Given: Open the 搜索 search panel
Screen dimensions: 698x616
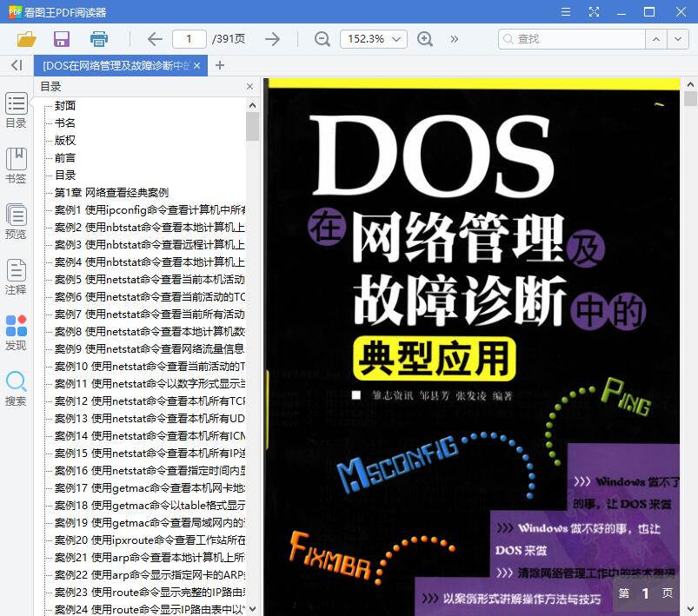Looking at the screenshot, I should point(16,388).
